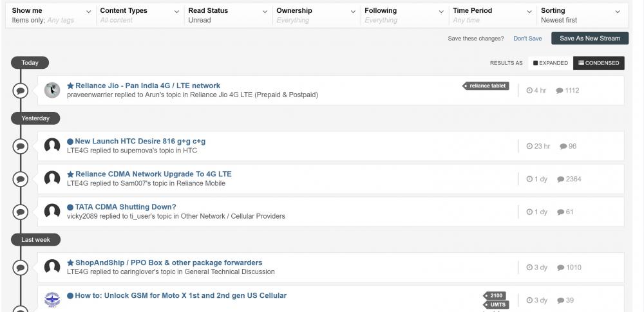Click the speech bubble timeline icon for Reliance Jio

[21, 91]
